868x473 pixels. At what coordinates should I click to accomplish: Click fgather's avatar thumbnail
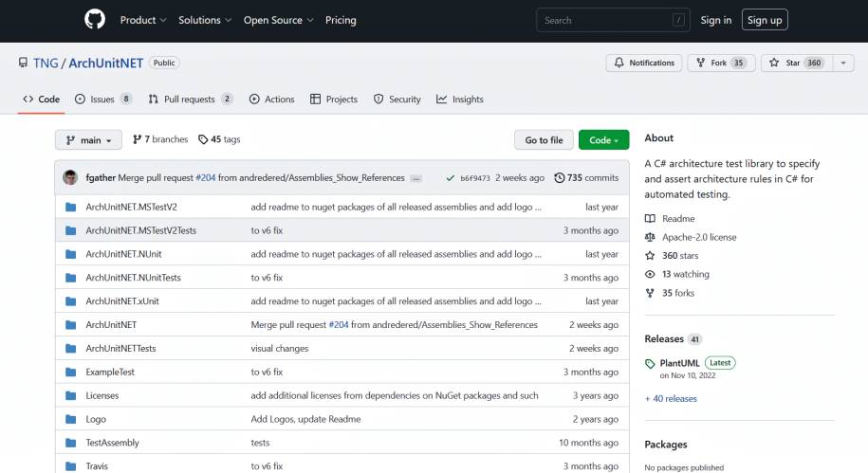[x=70, y=177]
